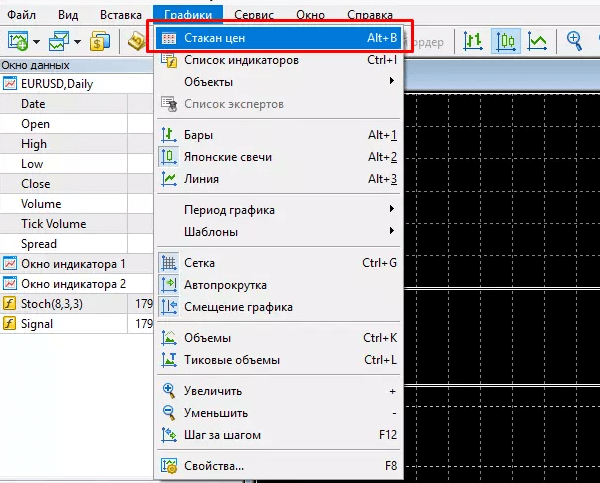Viewport: 600px width, 483px height.
Task: Click the bar chart toolbar icon
Action: [474, 41]
